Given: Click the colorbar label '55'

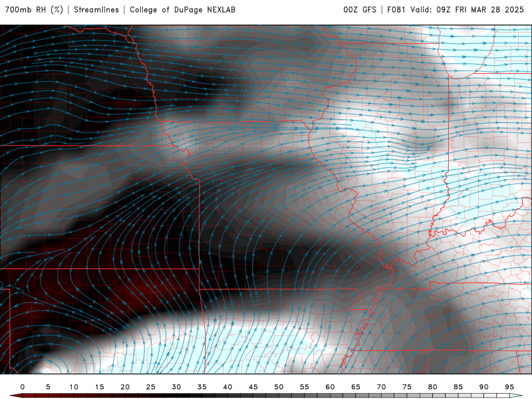Looking at the screenshot, I should click(x=305, y=387).
